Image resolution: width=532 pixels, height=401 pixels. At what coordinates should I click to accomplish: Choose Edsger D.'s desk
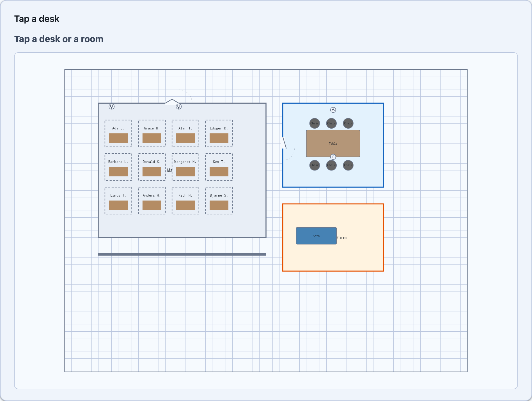coord(219,133)
